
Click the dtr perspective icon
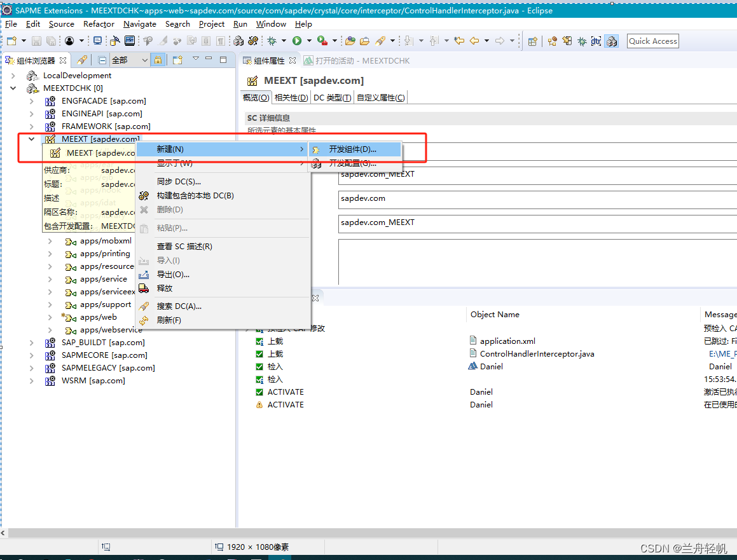tap(596, 41)
